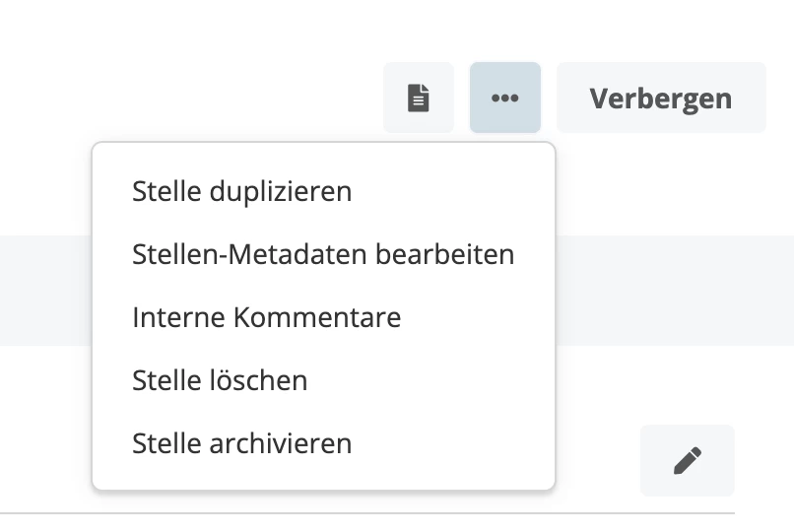Click the pencil edit icon
This screenshot has width=794, height=532.
click(x=687, y=460)
